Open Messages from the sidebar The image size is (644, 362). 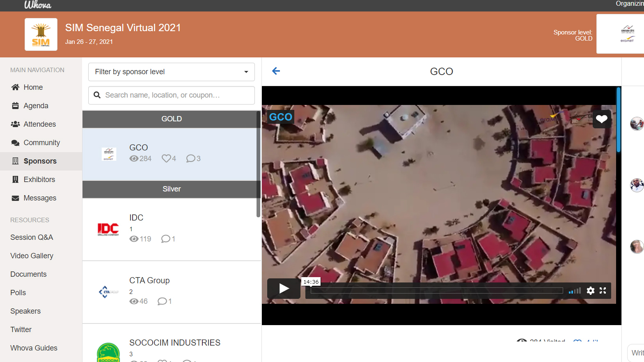click(40, 198)
